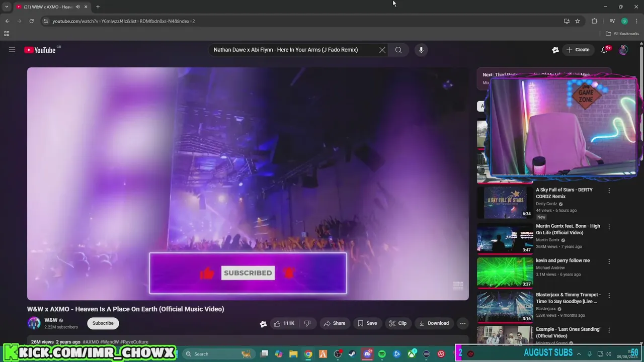This screenshot has height=362, width=644.
Task: Open Discord from the taskbar
Action: [x=367, y=354]
